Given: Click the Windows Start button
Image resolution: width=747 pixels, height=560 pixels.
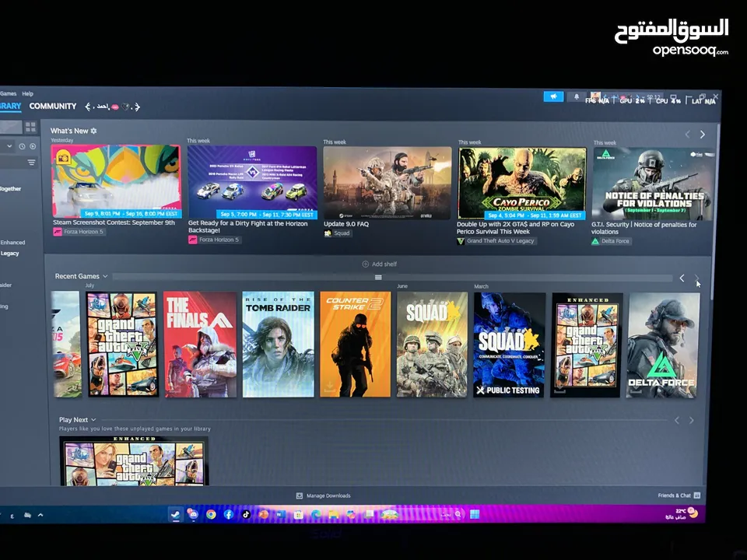Looking at the screenshot, I should [475, 514].
